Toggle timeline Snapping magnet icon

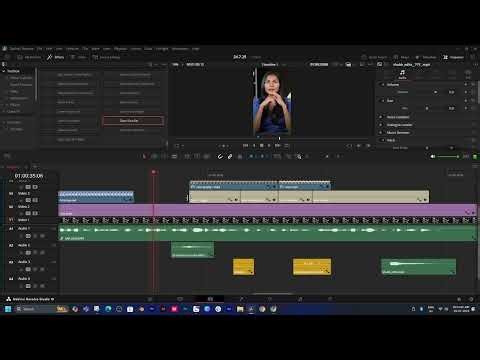[x=220, y=156]
